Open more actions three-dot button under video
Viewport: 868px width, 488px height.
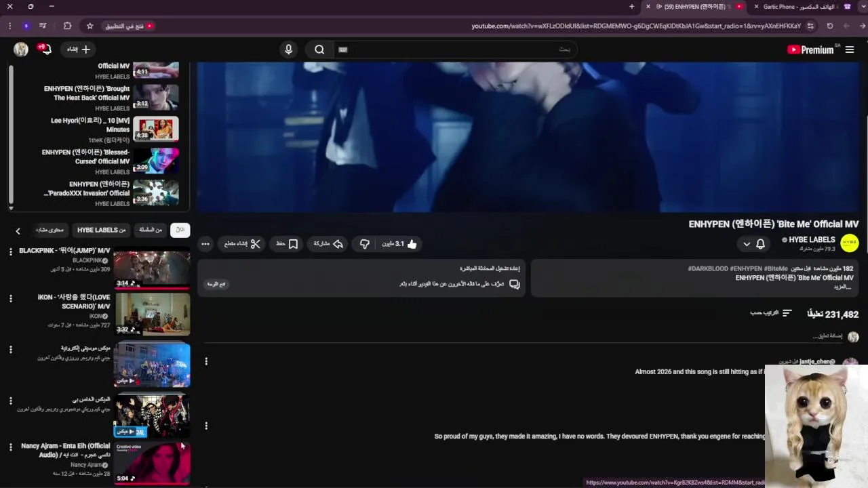click(x=205, y=244)
